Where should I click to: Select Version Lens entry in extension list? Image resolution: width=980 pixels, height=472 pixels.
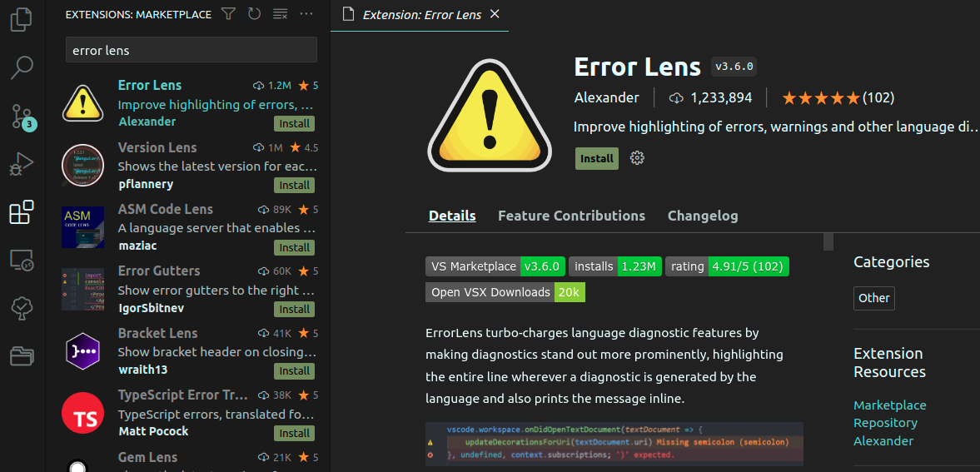(188, 166)
